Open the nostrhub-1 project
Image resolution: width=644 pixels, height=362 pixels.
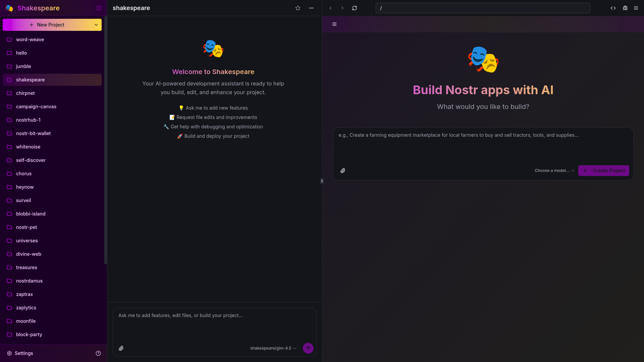click(52, 120)
